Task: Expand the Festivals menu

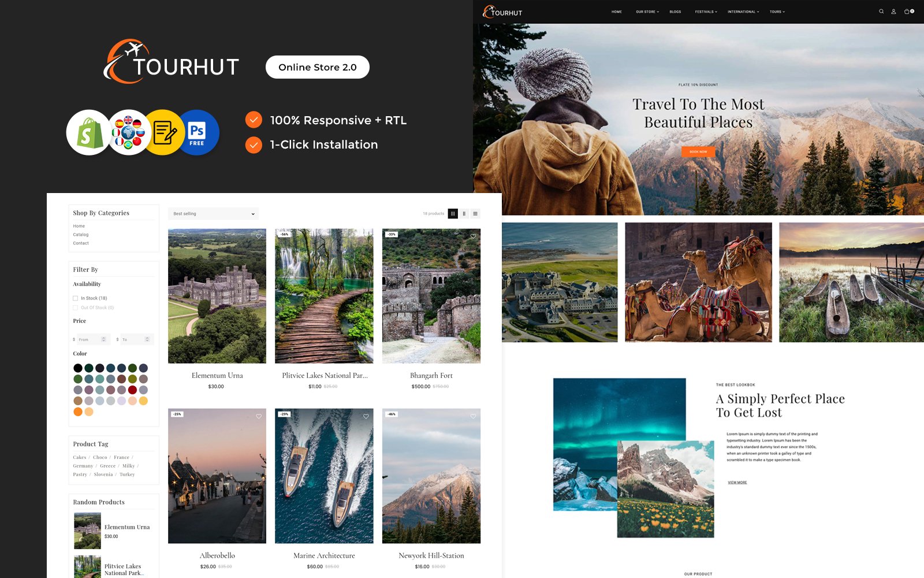Action: click(706, 12)
